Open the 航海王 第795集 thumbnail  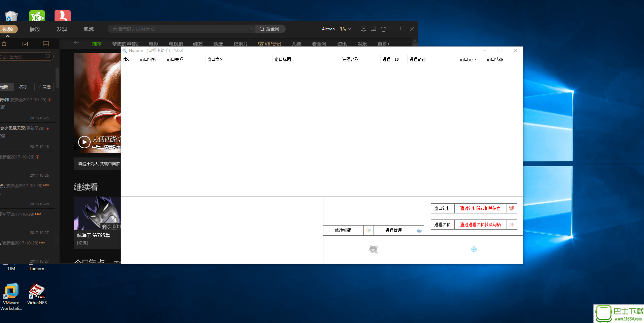[x=97, y=213]
